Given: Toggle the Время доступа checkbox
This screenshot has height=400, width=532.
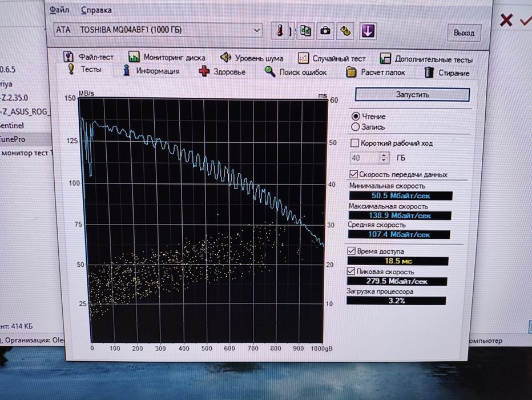Looking at the screenshot, I should [x=351, y=251].
